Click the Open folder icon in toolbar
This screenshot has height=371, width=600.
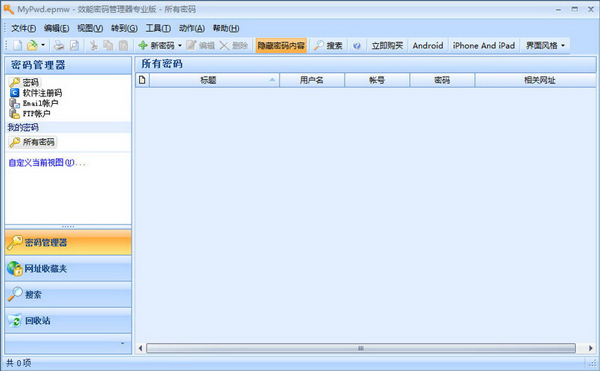pos(32,46)
